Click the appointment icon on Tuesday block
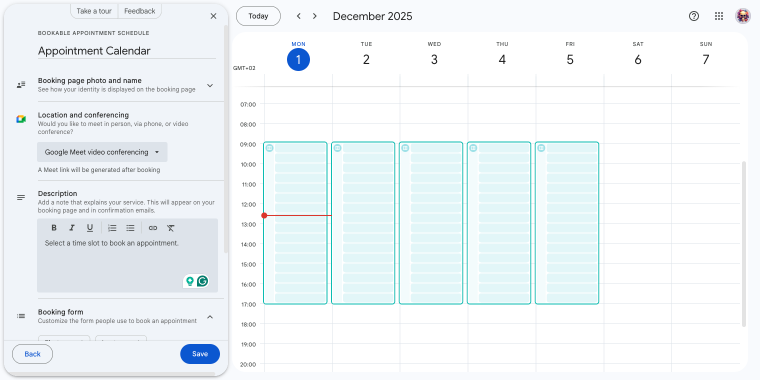Image resolution: width=760 pixels, height=380 pixels. coord(337,148)
